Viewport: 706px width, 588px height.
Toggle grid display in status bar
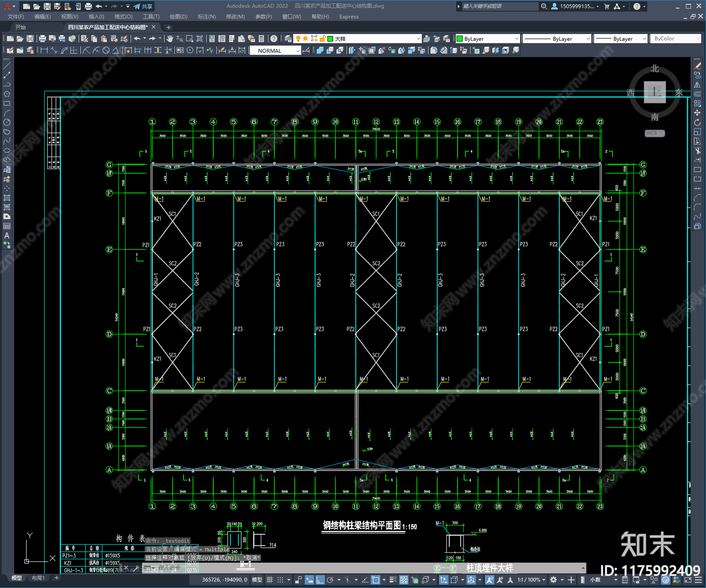click(270, 580)
